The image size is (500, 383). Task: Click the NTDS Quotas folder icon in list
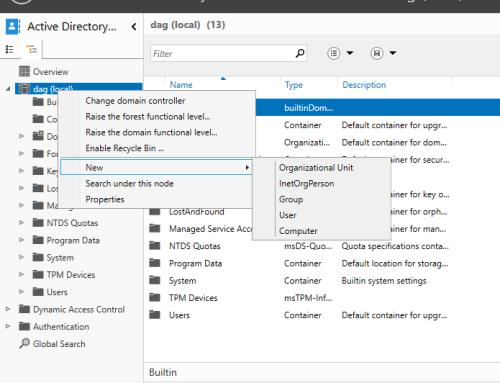tap(155, 246)
